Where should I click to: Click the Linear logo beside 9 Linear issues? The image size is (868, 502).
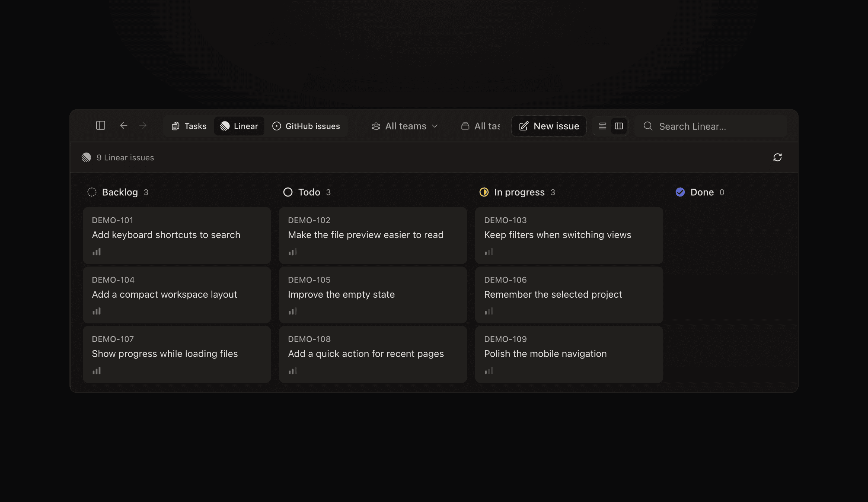point(87,157)
